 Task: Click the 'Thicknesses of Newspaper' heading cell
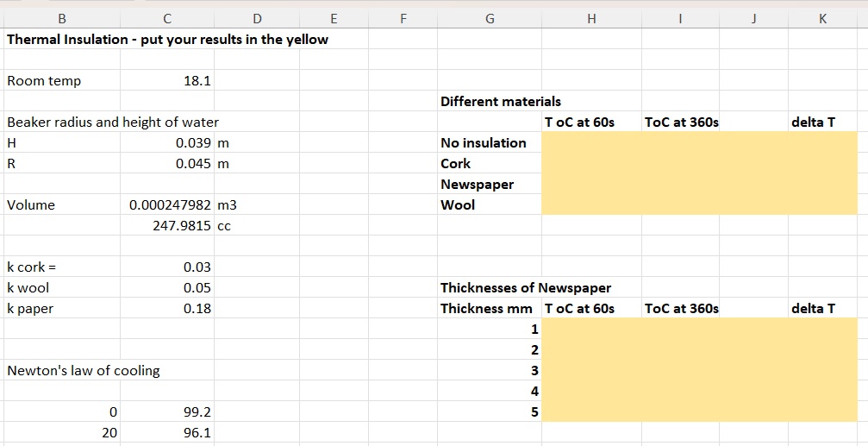[490, 288]
